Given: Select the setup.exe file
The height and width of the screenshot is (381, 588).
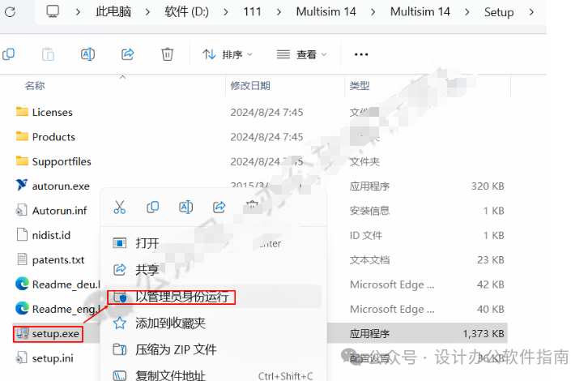Looking at the screenshot, I should pos(56,334).
